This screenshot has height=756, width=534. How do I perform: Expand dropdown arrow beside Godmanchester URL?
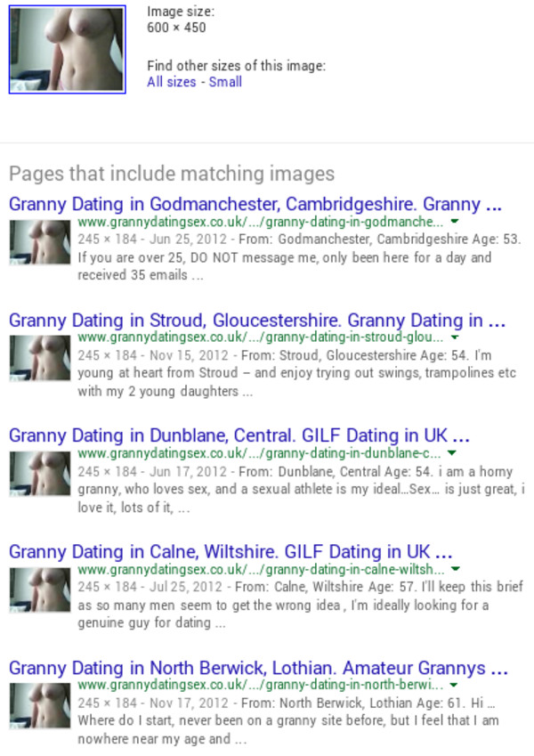tap(455, 222)
